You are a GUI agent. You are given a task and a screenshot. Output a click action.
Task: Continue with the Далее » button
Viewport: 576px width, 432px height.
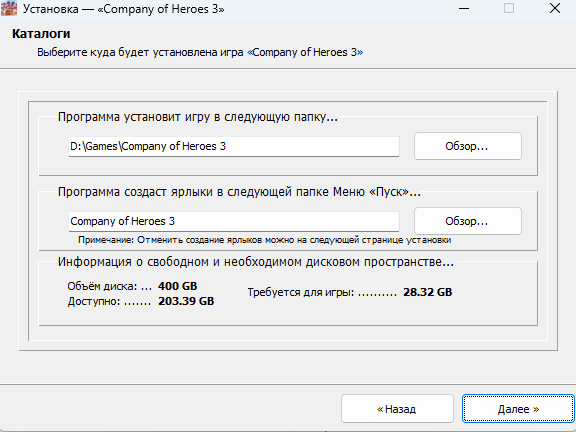point(518,409)
